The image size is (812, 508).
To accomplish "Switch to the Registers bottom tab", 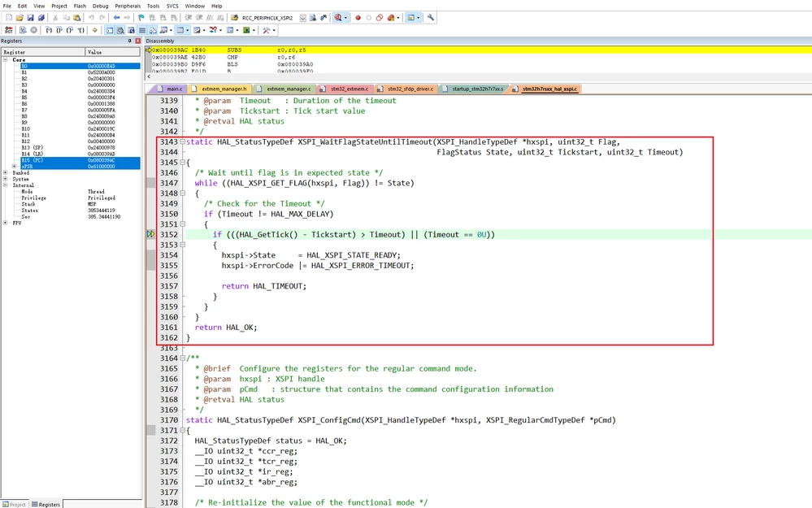I will click(x=46, y=505).
